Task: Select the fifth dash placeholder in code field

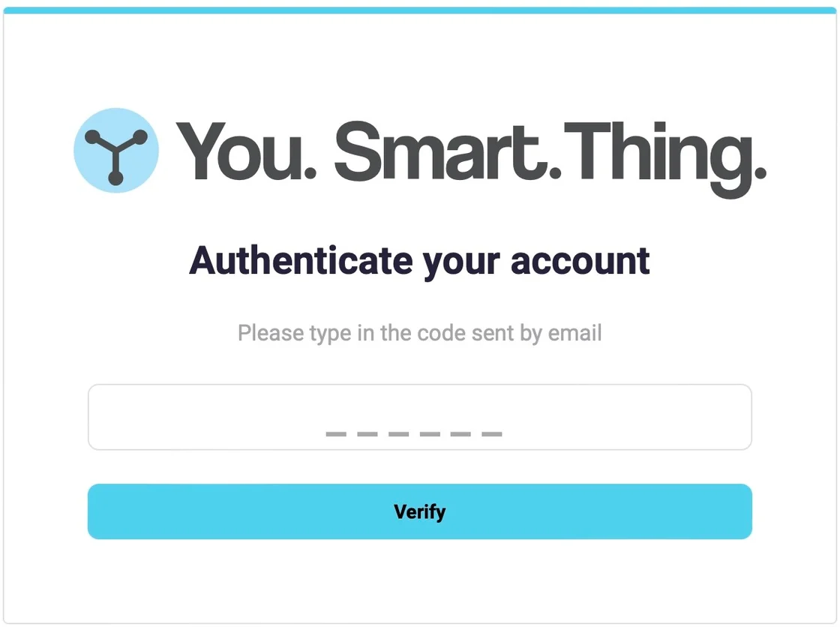Action: pyautogui.click(x=460, y=434)
